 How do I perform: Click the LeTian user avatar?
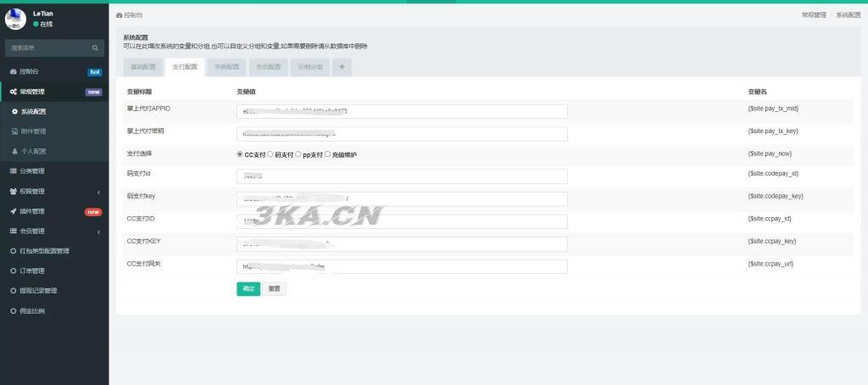tap(16, 19)
